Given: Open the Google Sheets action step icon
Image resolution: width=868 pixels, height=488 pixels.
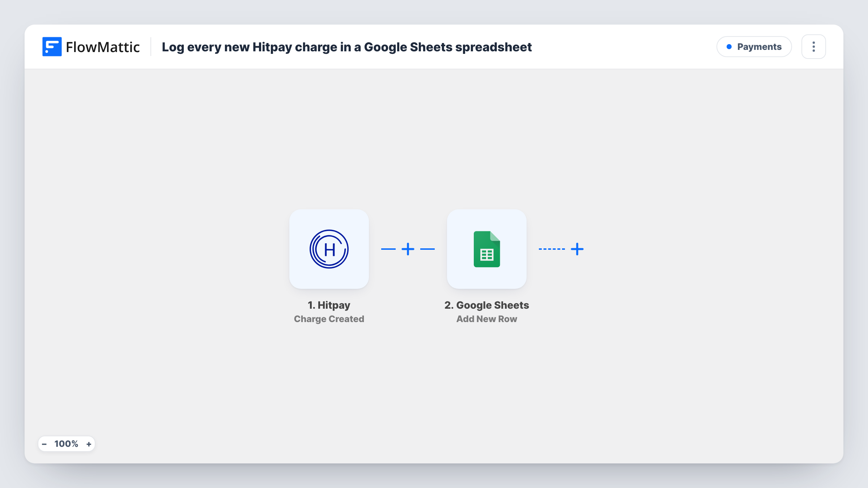Looking at the screenshot, I should coord(486,249).
